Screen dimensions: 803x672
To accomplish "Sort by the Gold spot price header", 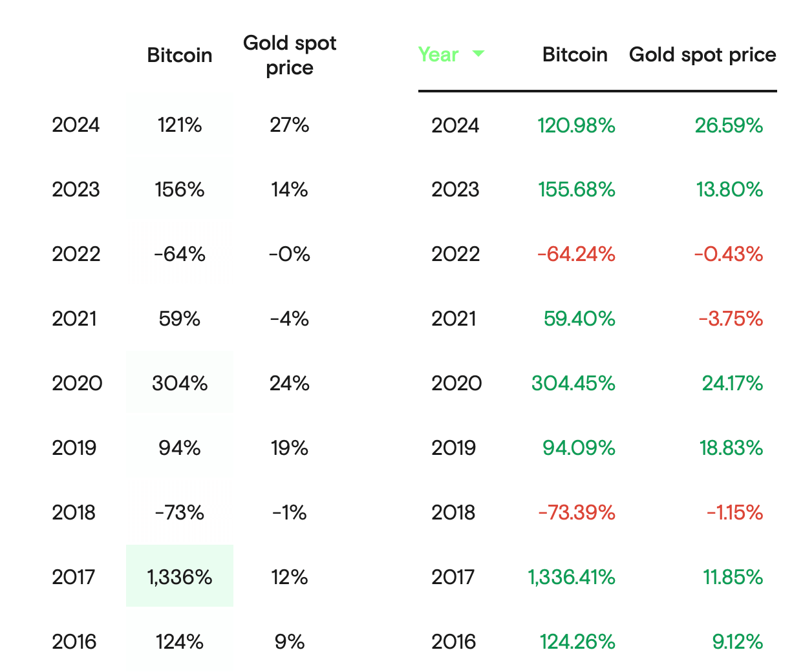I will tap(702, 55).
